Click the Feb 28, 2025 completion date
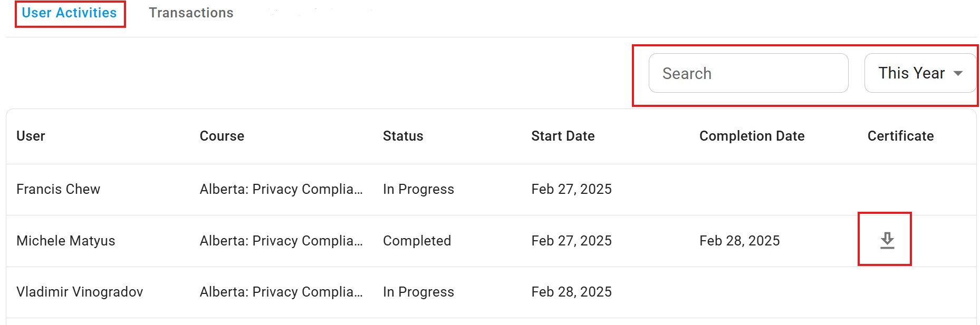The image size is (980, 325). tap(739, 241)
